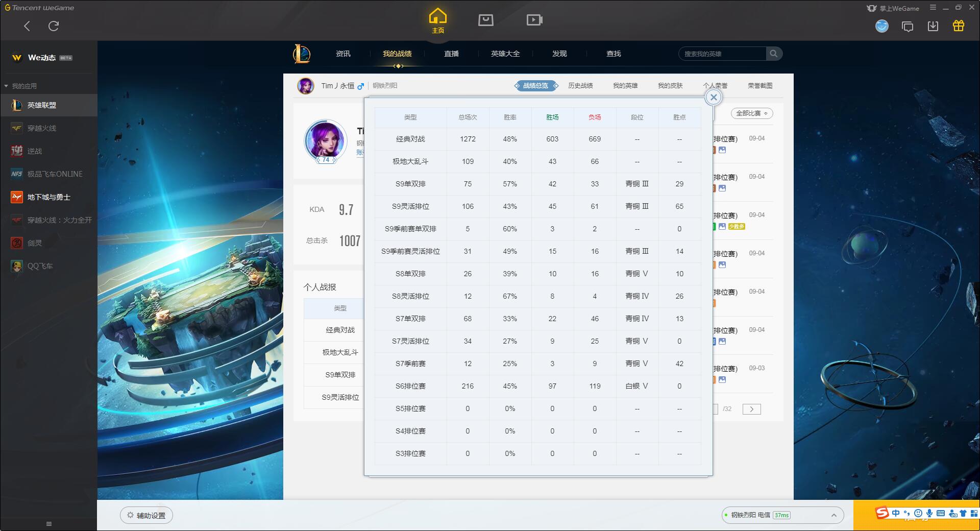Select QQ飞车 game icon in sidebar
Viewport: 980px width, 531px height.
click(17, 266)
